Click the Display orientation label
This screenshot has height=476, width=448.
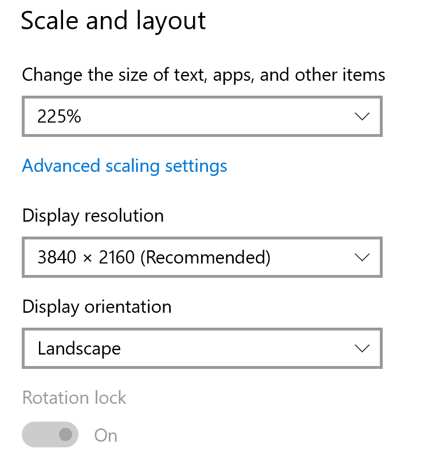click(x=96, y=307)
